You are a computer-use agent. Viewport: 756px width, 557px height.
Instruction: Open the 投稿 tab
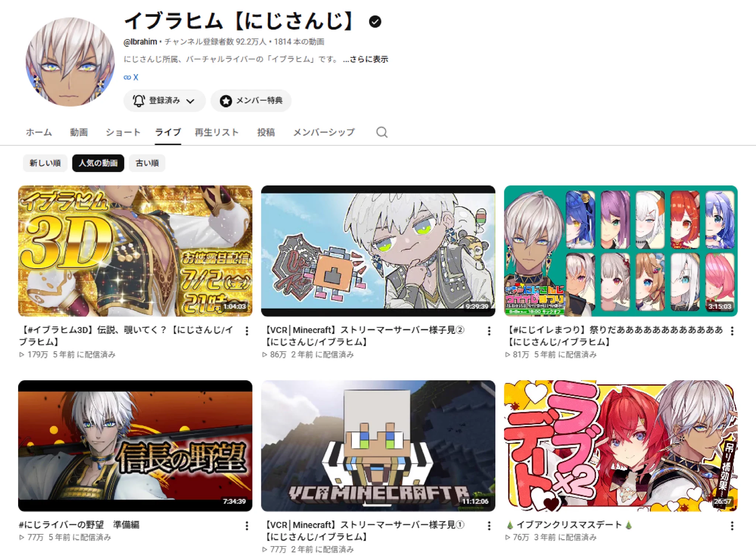point(266,132)
